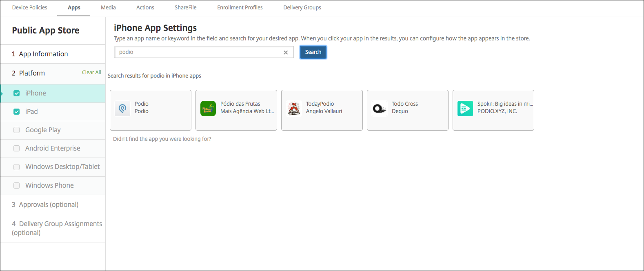Enable the Google Play checkbox

(x=17, y=130)
